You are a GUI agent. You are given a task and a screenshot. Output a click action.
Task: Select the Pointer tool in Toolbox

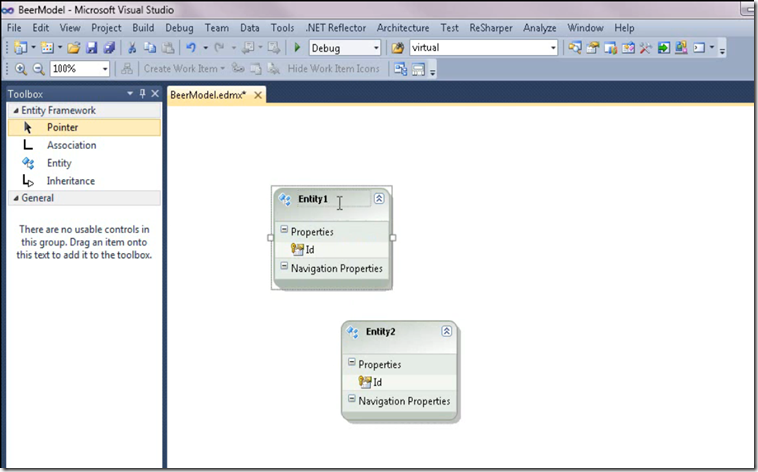pyautogui.click(x=85, y=127)
